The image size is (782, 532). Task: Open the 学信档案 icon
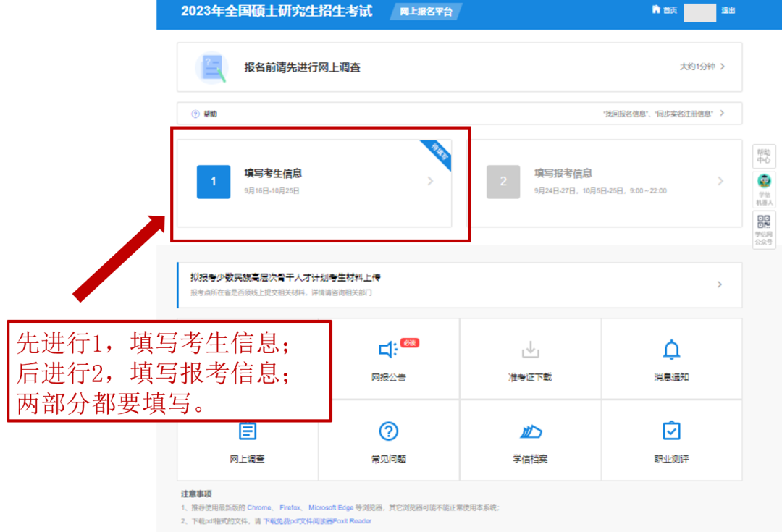coord(530,432)
